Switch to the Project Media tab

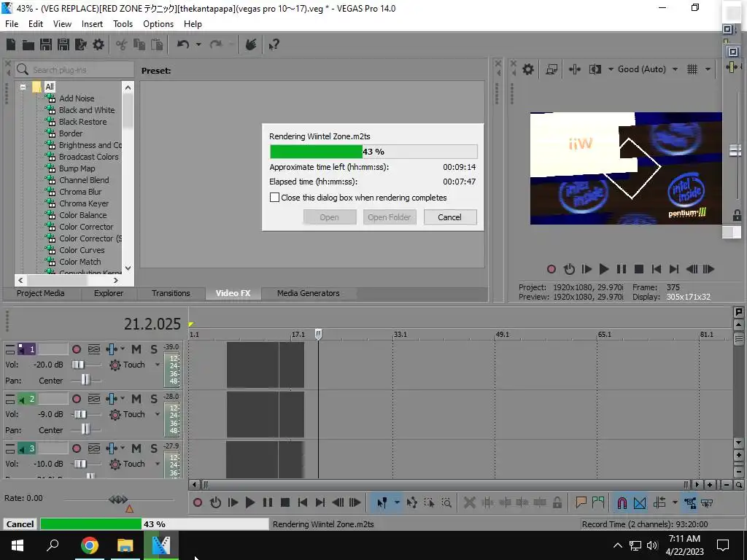click(x=41, y=293)
